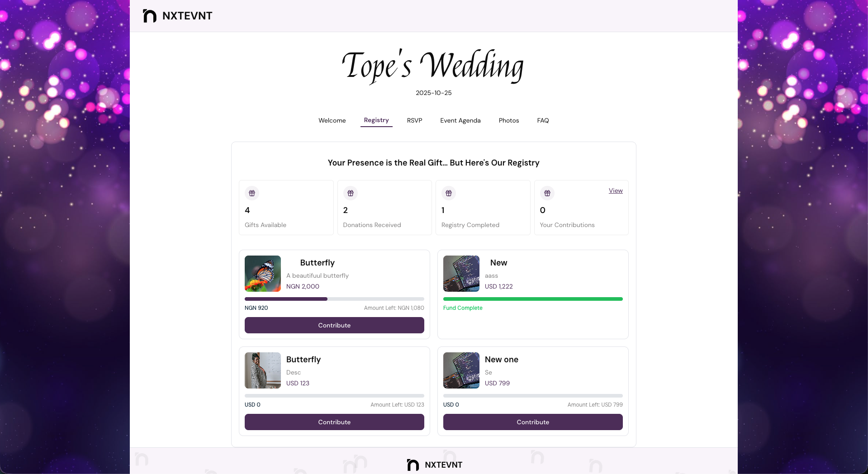Click the gift icon above Donations Received
This screenshot has width=868, height=474.
click(351, 193)
